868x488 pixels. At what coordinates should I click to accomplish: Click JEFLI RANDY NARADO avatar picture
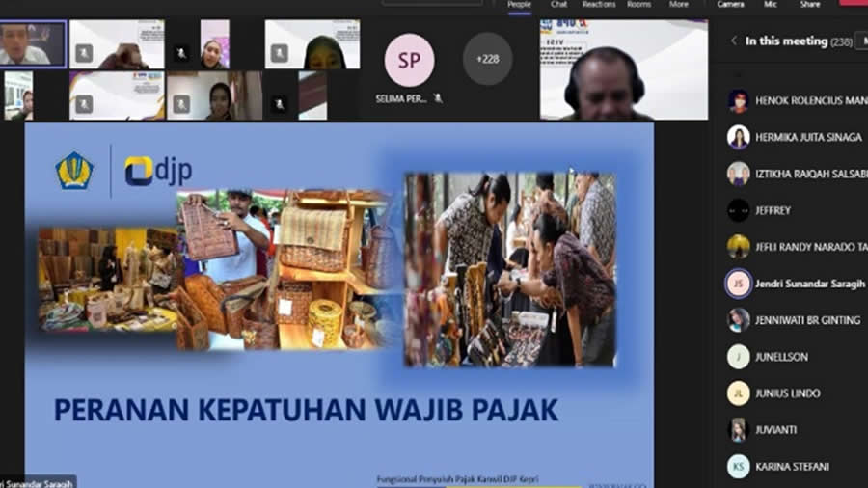click(739, 247)
